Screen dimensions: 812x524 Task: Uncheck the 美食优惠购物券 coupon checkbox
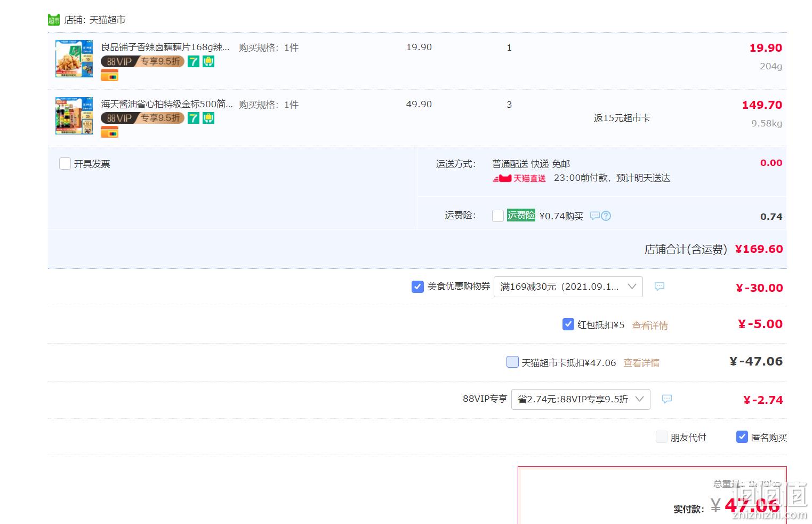[418, 287]
